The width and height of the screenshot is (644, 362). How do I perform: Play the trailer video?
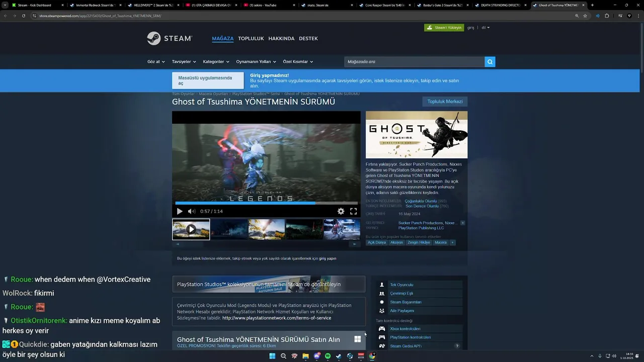coord(180,211)
